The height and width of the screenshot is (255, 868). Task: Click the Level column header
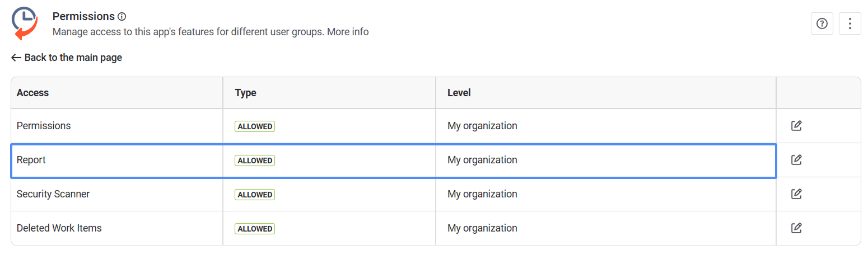click(459, 93)
